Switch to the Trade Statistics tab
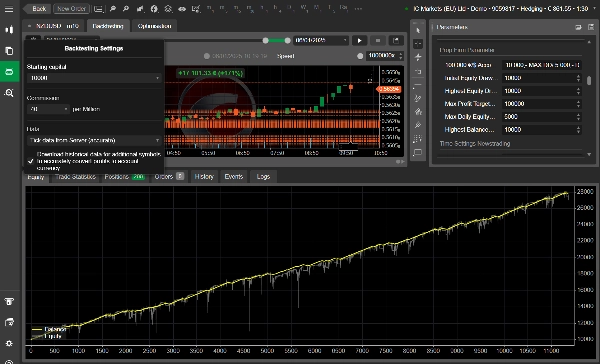 (x=75, y=177)
